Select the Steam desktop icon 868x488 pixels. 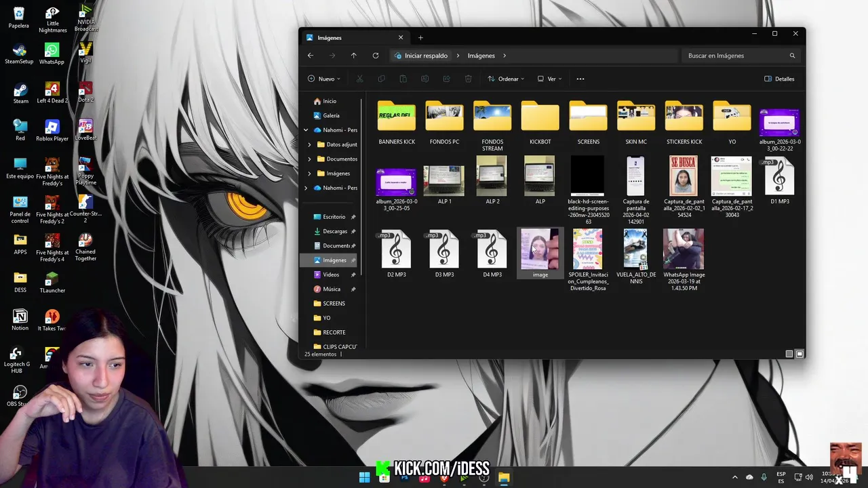pos(20,93)
